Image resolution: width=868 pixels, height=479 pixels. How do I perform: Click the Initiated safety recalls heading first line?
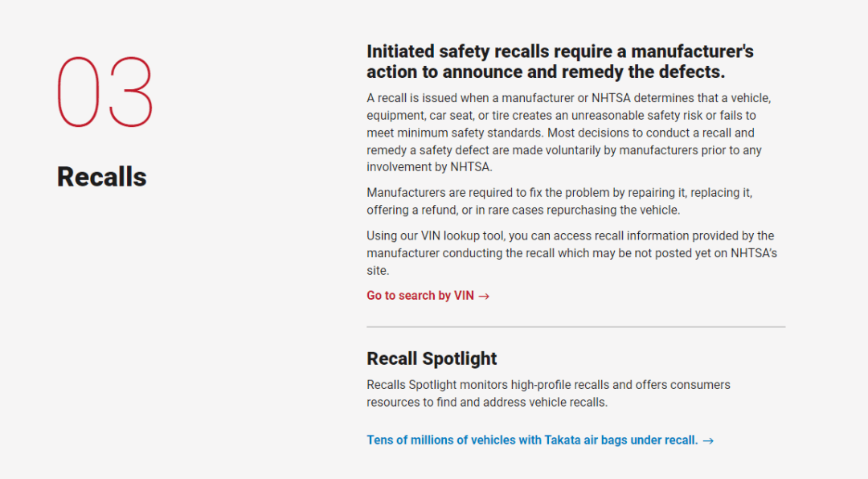[560, 51]
